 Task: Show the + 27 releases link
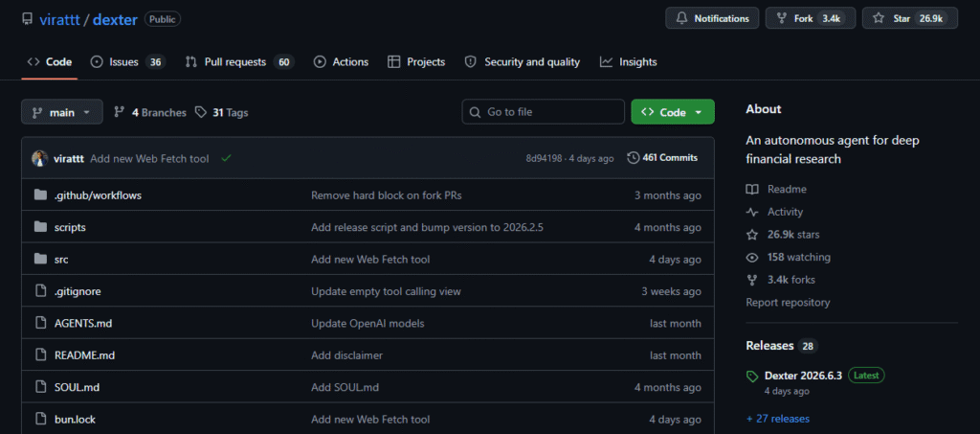pyautogui.click(x=777, y=419)
